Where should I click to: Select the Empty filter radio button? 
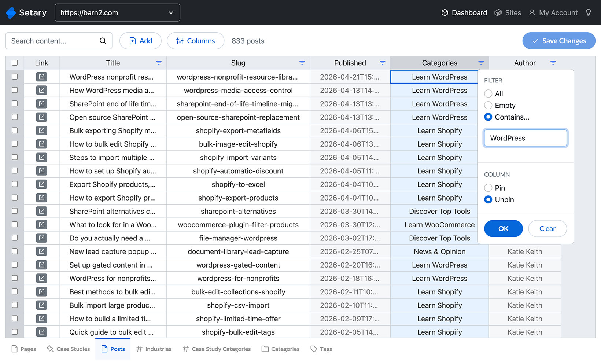click(488, 105)
